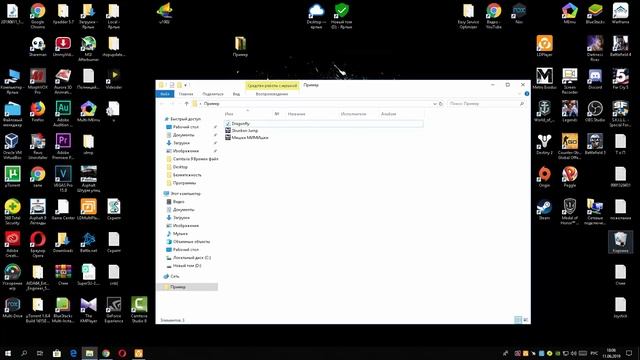Open the Вид ribbon tab
Viewport: 640px width, 360px height.
pos(236,94)
